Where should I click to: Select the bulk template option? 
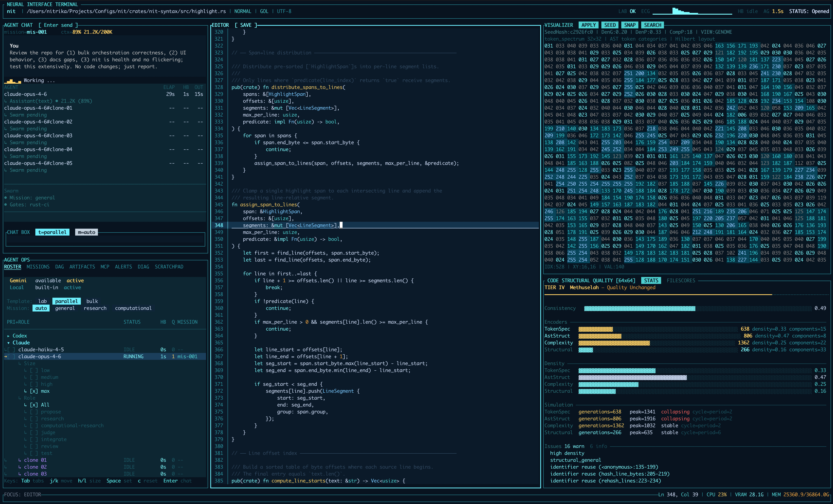92,301
